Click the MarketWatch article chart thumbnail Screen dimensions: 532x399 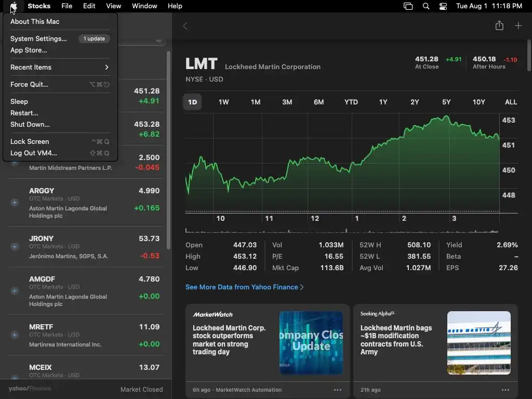coord(311,343)
